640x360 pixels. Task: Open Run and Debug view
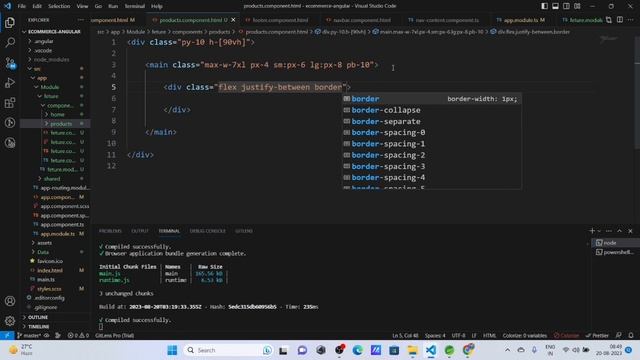10,83
